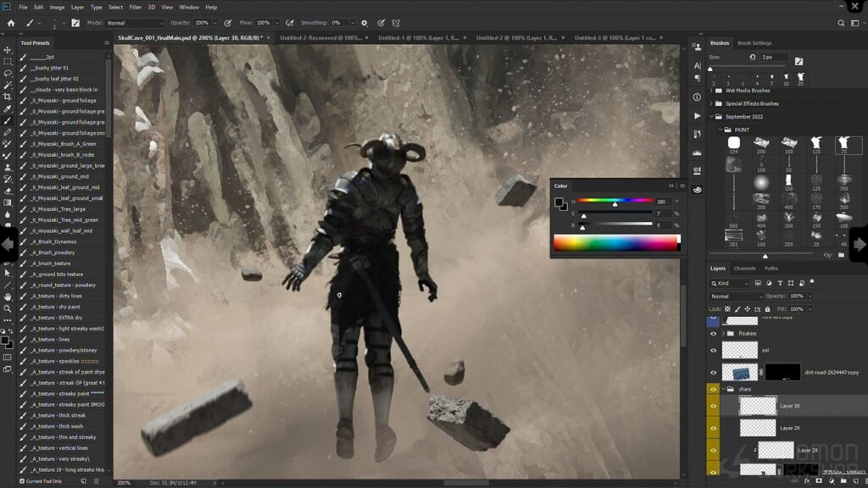Select the Magic Wand tool

click(7, 86)
